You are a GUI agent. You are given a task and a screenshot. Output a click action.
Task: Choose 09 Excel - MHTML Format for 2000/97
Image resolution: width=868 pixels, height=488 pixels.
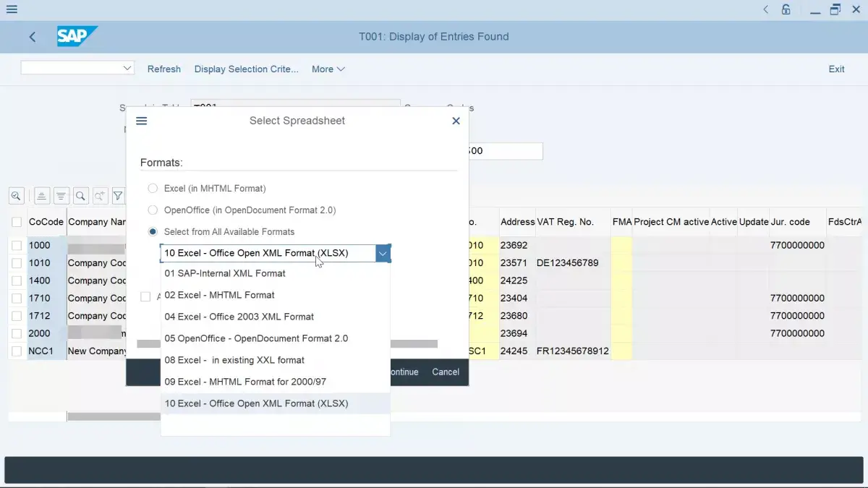tap(275, 382)
